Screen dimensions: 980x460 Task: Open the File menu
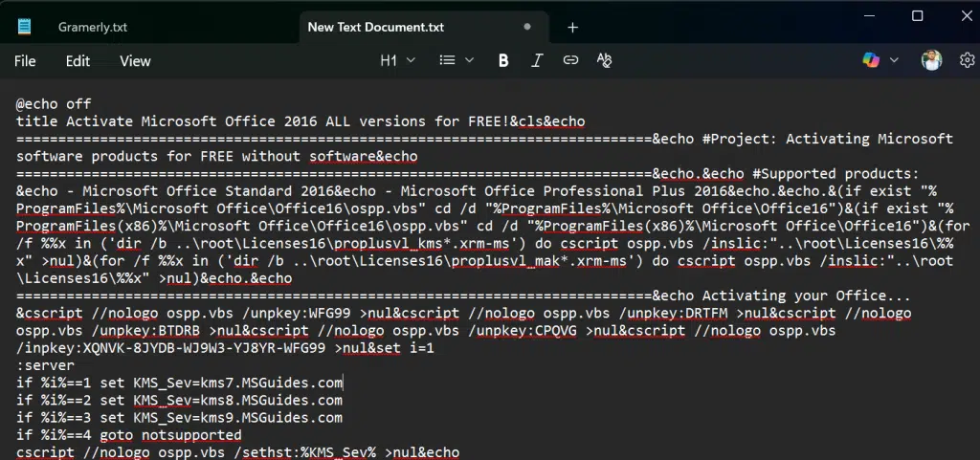click(25, 60)
